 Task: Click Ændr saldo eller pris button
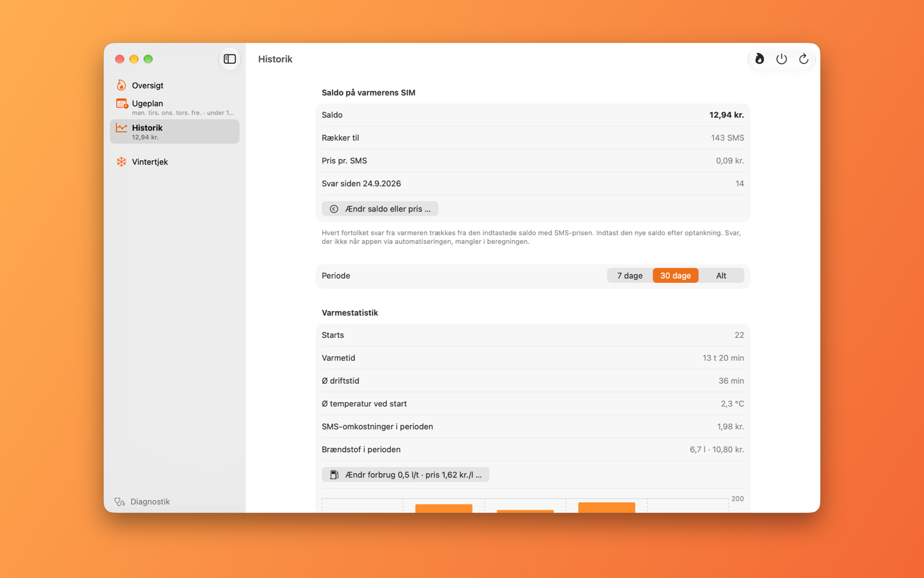click(380, 209)
